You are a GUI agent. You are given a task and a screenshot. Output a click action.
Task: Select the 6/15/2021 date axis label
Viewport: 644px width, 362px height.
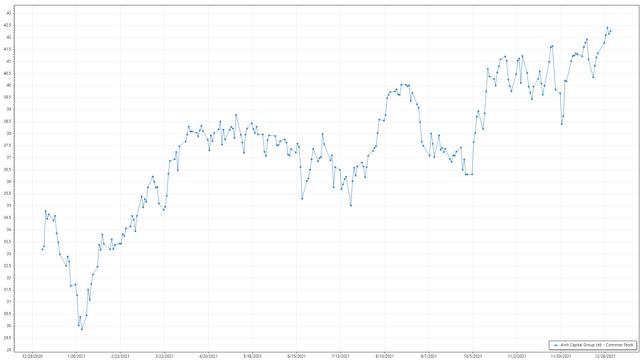tap(297, 356)
